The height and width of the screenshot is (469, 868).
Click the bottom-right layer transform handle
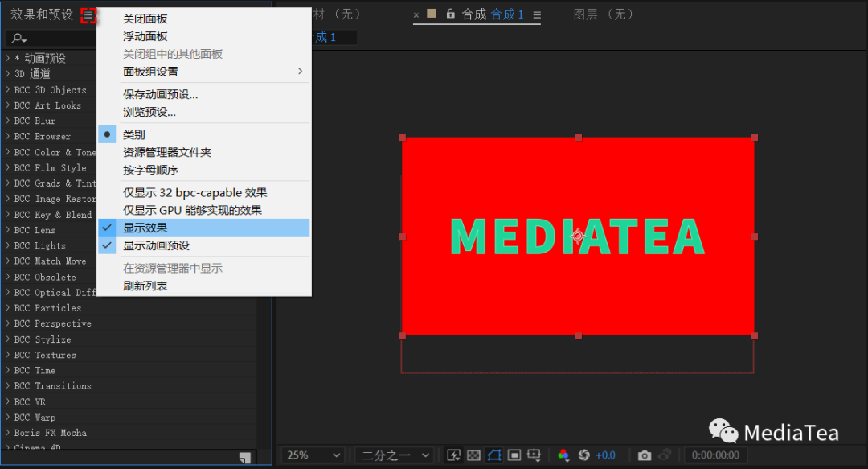pos(755,336)
